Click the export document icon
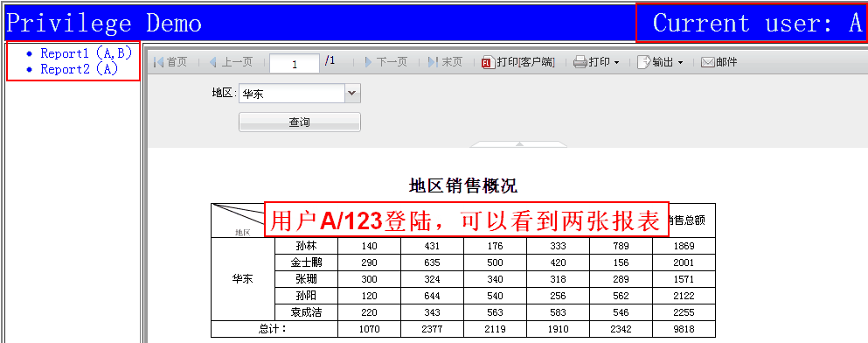 tap(644, 63)
